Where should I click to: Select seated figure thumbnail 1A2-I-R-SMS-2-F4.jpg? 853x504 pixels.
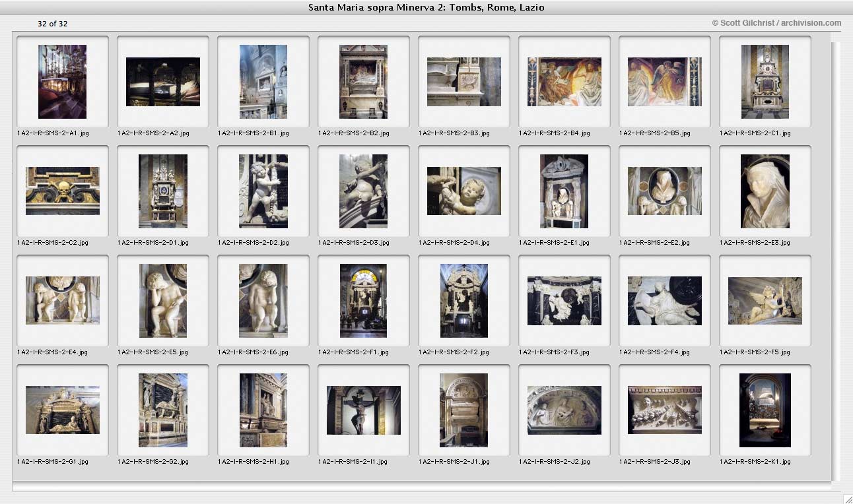(x=665, y=301)
